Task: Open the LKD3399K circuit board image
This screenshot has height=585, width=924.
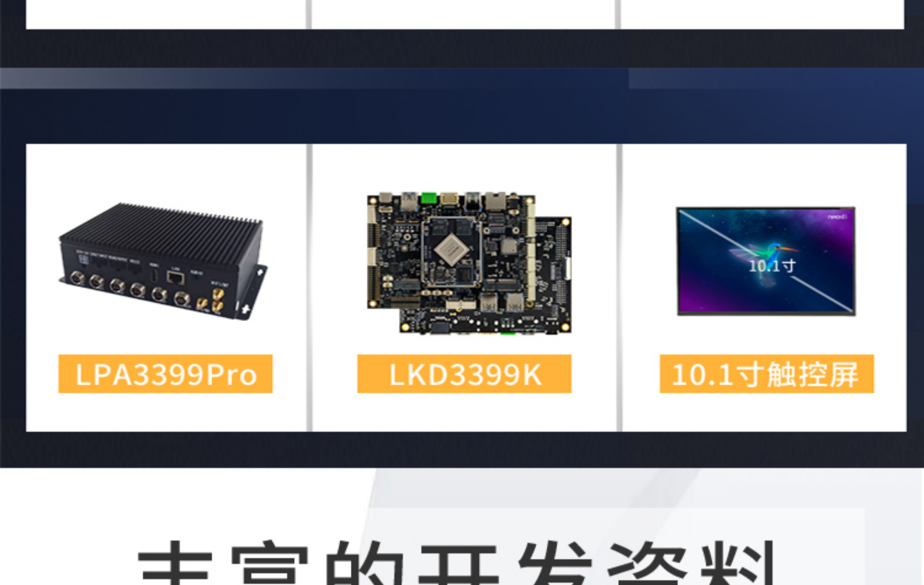Action: coord(470,263)
